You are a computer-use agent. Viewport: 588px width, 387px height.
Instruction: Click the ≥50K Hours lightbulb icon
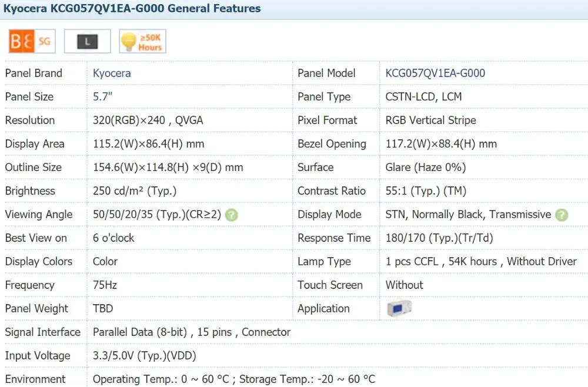pos(142,41)
